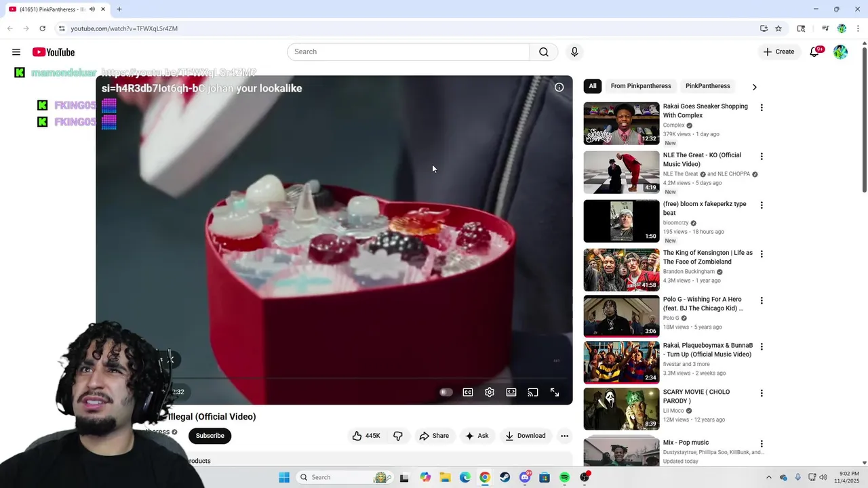Select the PinkPantheress filter chip
The height and width of the screenshot is (488, 868).
708,86
